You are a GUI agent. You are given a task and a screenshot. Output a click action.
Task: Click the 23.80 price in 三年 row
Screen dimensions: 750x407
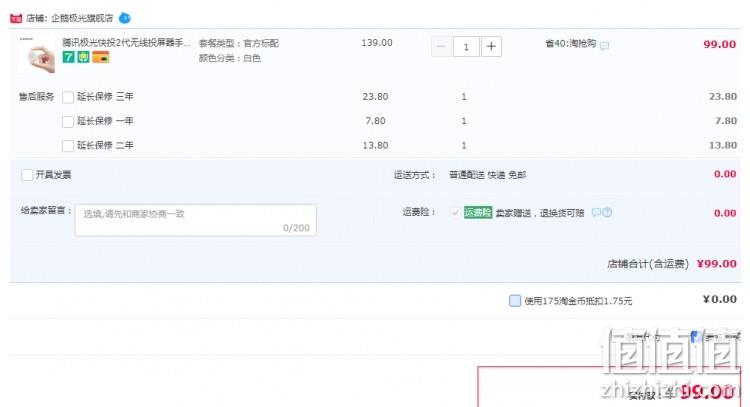375,97
